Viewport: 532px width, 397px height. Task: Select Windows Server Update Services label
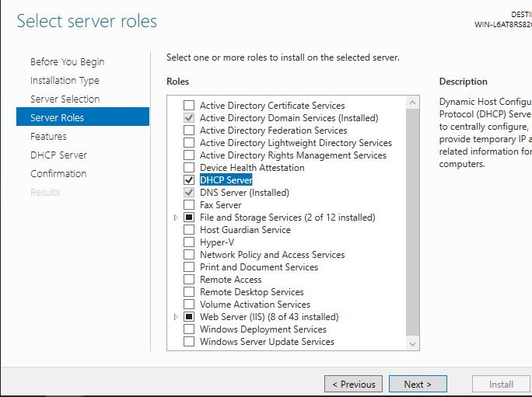pyautogui.click(x=267, y=342)
